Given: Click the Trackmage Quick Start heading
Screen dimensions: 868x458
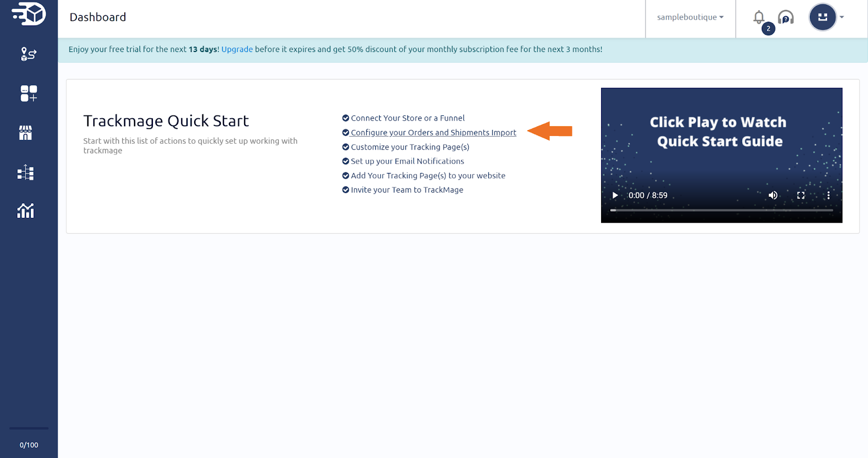Looking at the screenshot, I should 166,121.
